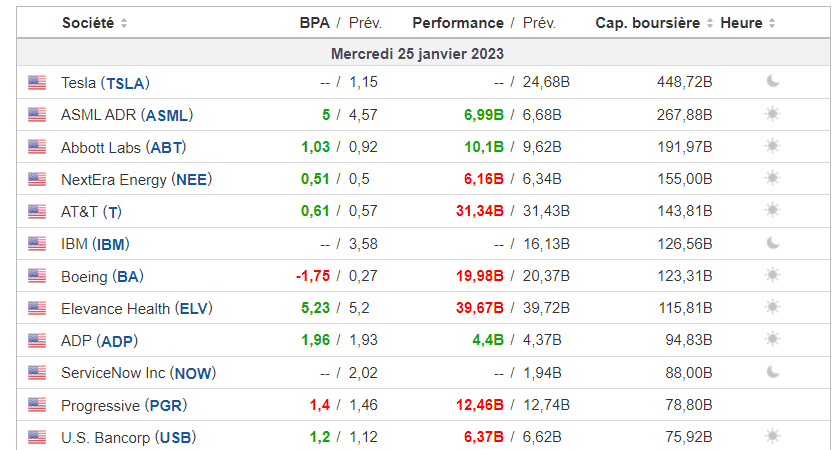Click the US flag beside Progressive
This screenshot has height=450, width=834.
coord(37,405)
